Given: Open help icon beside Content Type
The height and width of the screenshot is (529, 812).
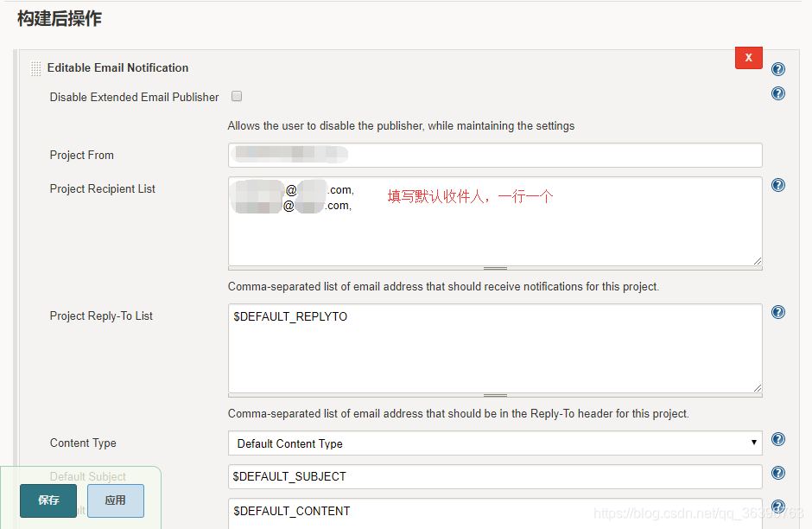Looking at the screenshot, I should point(777,439).
